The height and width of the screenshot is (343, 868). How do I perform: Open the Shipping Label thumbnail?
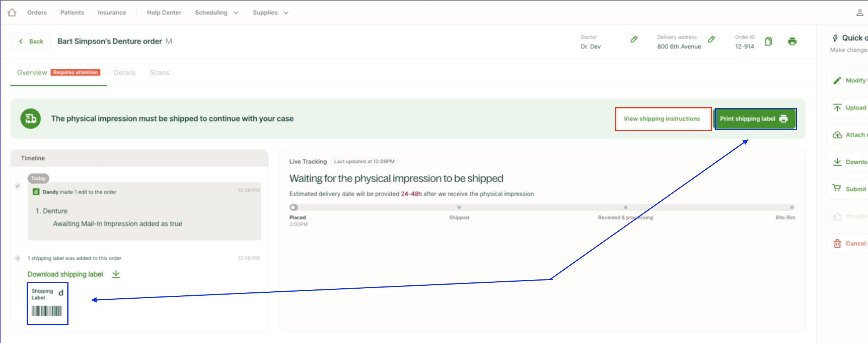pos(47,303)
